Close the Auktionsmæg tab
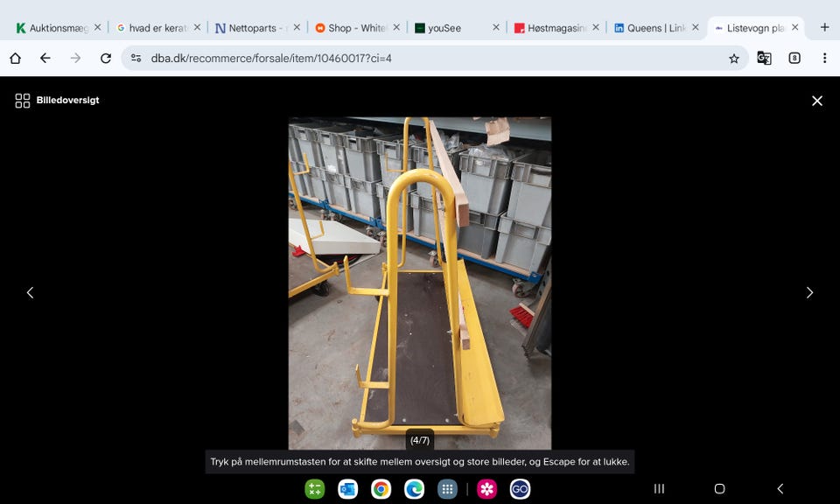 (97, 27)
